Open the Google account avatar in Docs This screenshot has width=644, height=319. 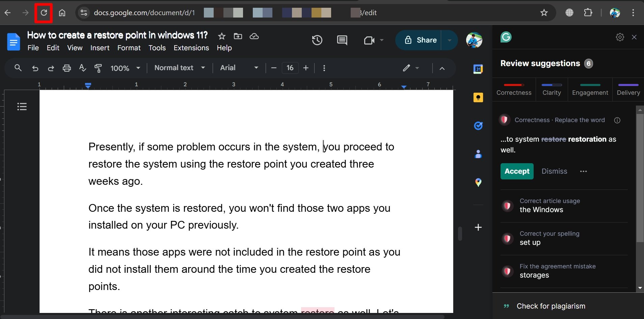[x=474, y=40]
